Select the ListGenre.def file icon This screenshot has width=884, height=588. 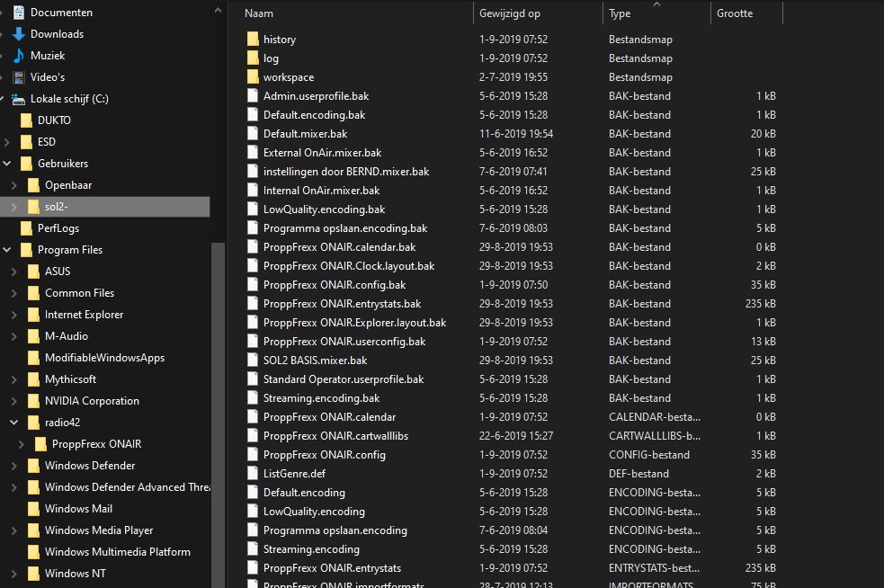pyautogui.click(x=252, y=474)
